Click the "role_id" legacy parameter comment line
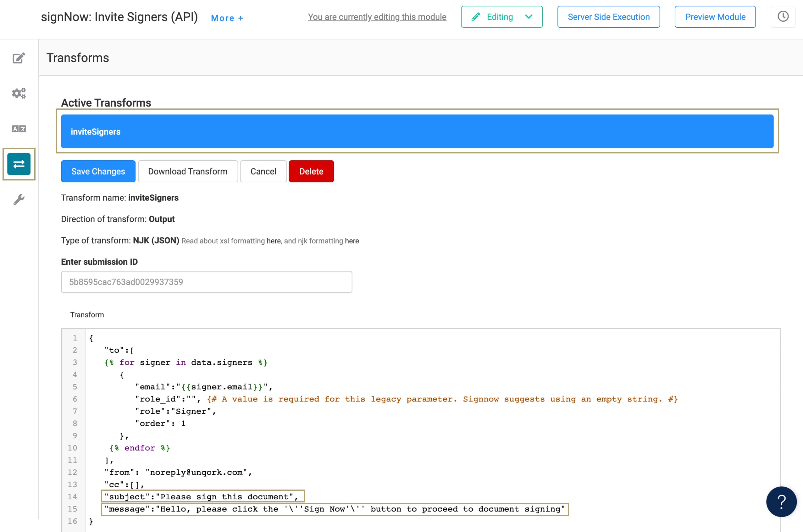Viewport: 803px width, 532px height. (x=406, y=399)
